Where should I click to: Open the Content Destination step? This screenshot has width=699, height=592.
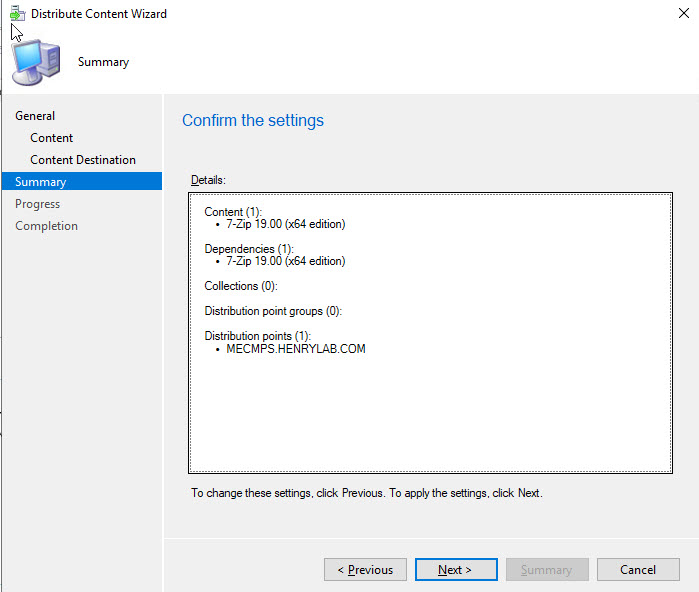(83, 160)
